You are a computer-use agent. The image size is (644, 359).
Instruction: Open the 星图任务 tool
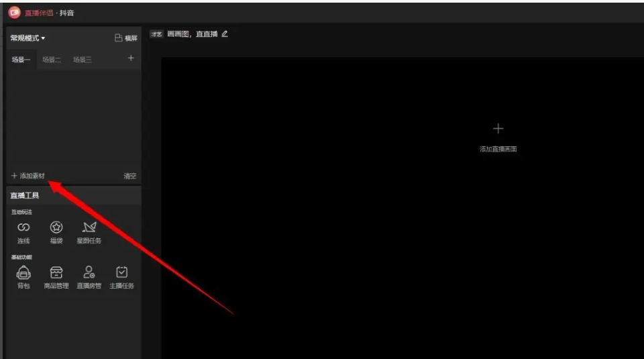point(89,229)
